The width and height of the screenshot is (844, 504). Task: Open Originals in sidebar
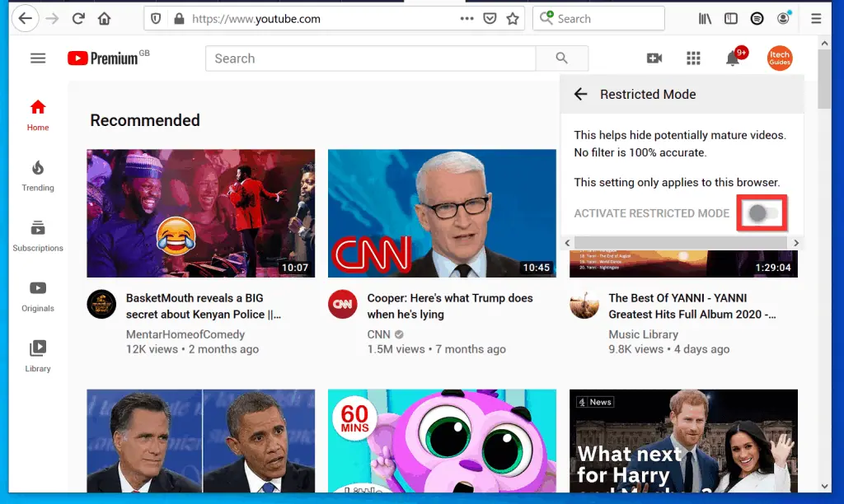click(x=38, y=296)
